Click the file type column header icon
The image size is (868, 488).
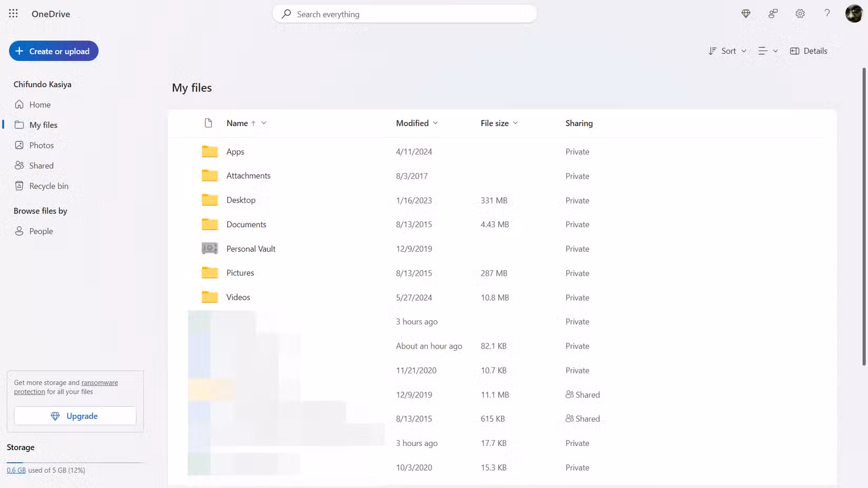[x=208, y=123]
